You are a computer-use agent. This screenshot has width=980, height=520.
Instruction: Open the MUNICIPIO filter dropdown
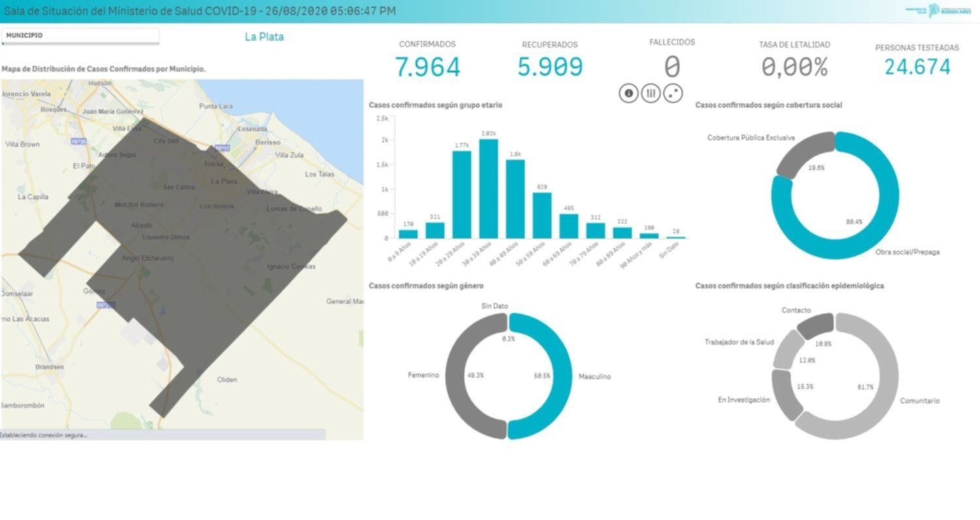click(x=80, y=36)
